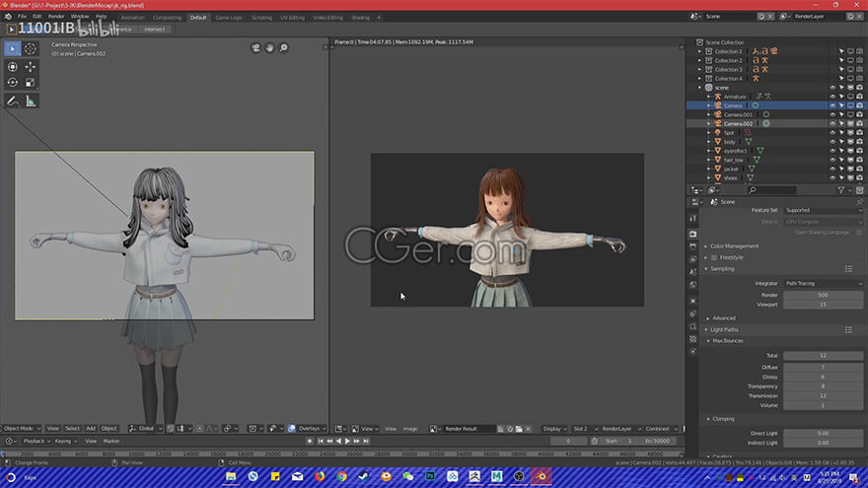The height and width of the screenshot is (488, 868).
Task: Open the Add menu in viewport header
Action: click(x=90, y=429)
